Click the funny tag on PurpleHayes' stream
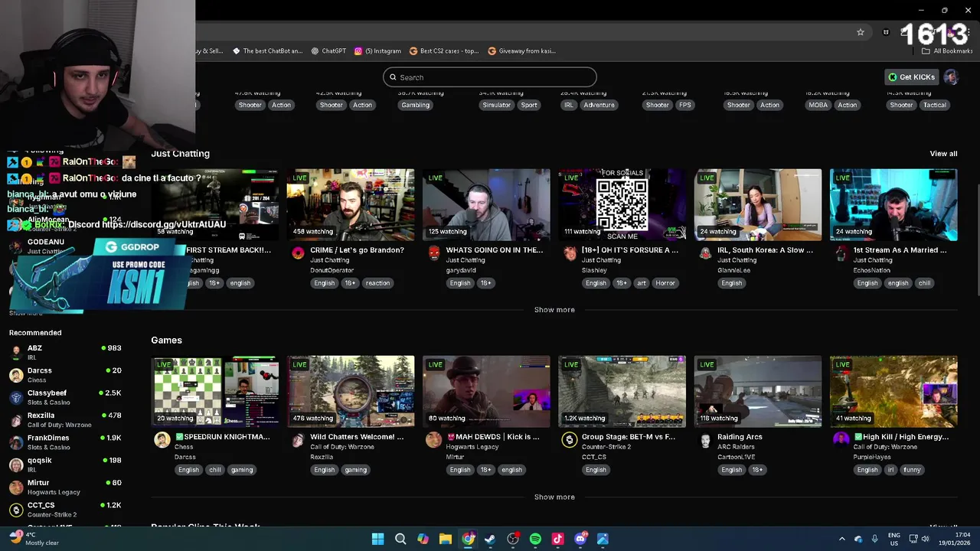The height and width of the screenshot is (551, 980). point(912,470)
